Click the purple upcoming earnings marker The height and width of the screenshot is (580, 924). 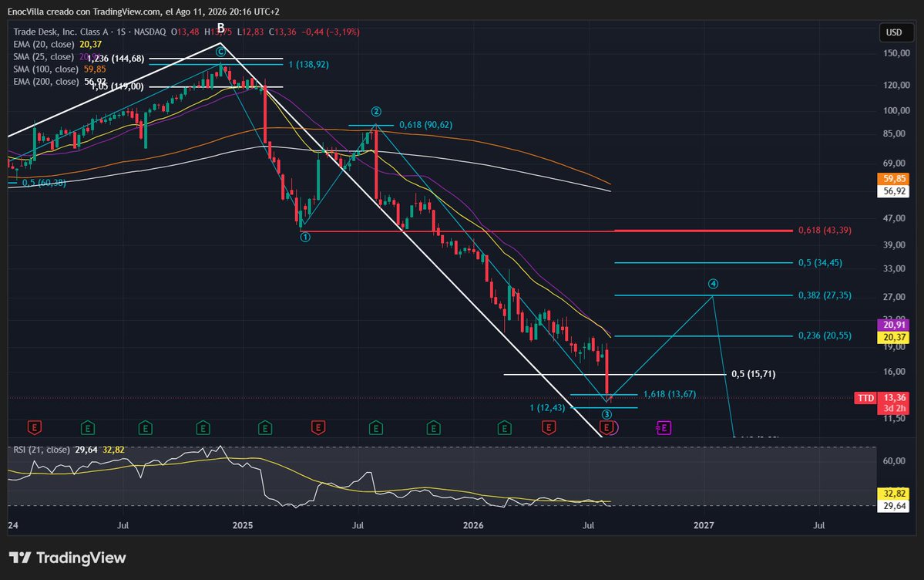[x=664, y=428]
